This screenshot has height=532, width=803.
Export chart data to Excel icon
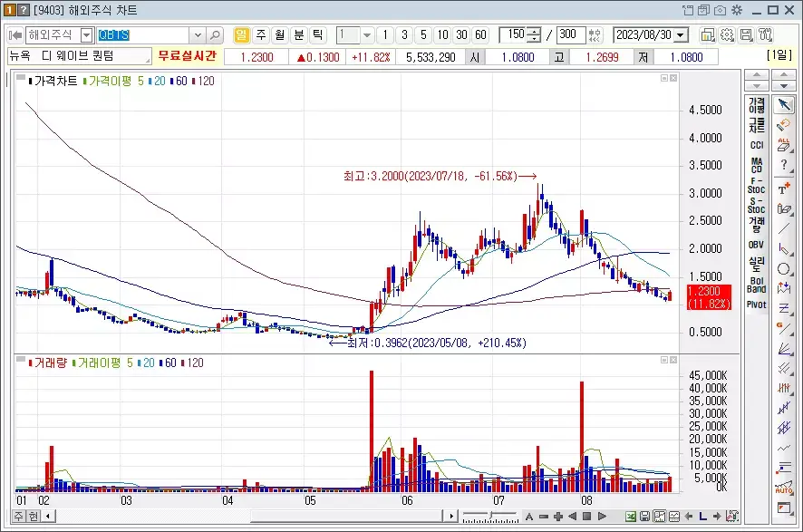tap(631, 516)
